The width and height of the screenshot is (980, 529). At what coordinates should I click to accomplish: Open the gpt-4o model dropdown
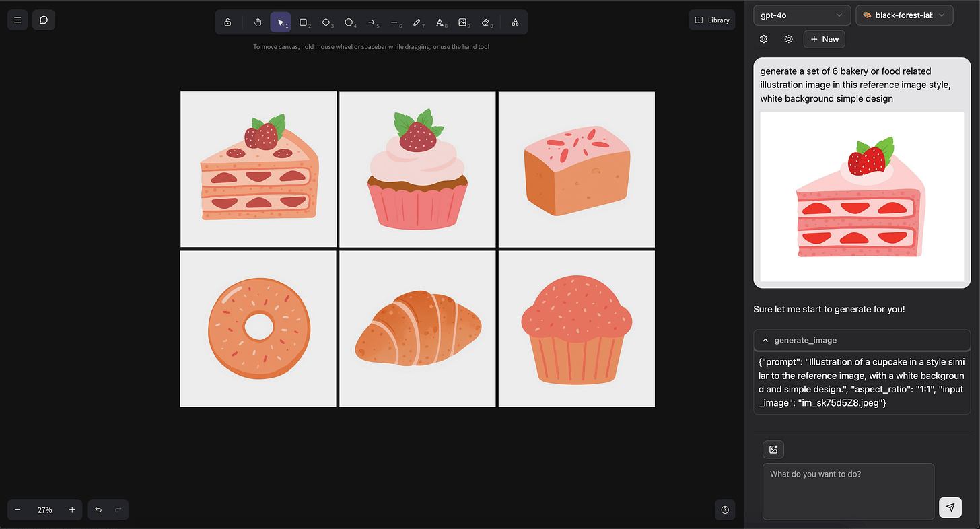click(802, 15)
